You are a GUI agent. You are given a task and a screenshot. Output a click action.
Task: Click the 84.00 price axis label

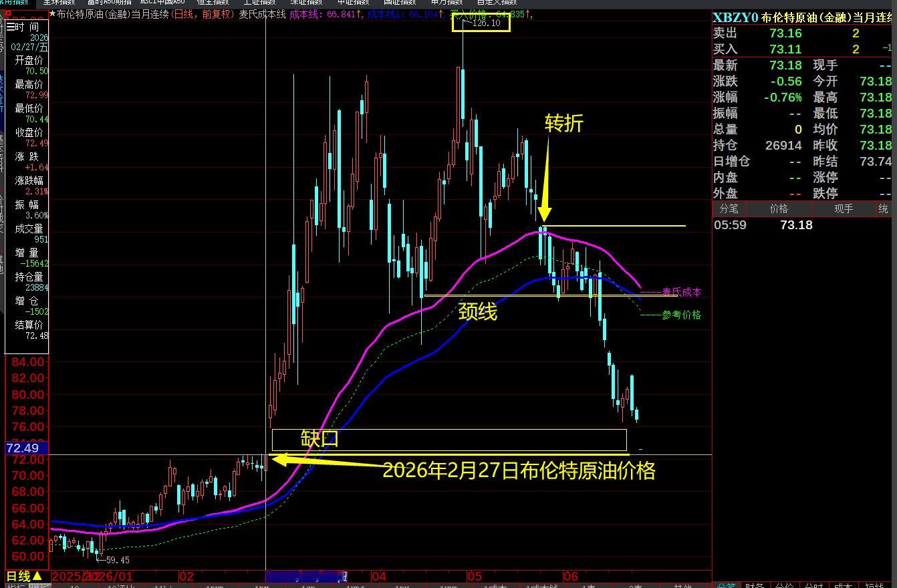(27, 362)
